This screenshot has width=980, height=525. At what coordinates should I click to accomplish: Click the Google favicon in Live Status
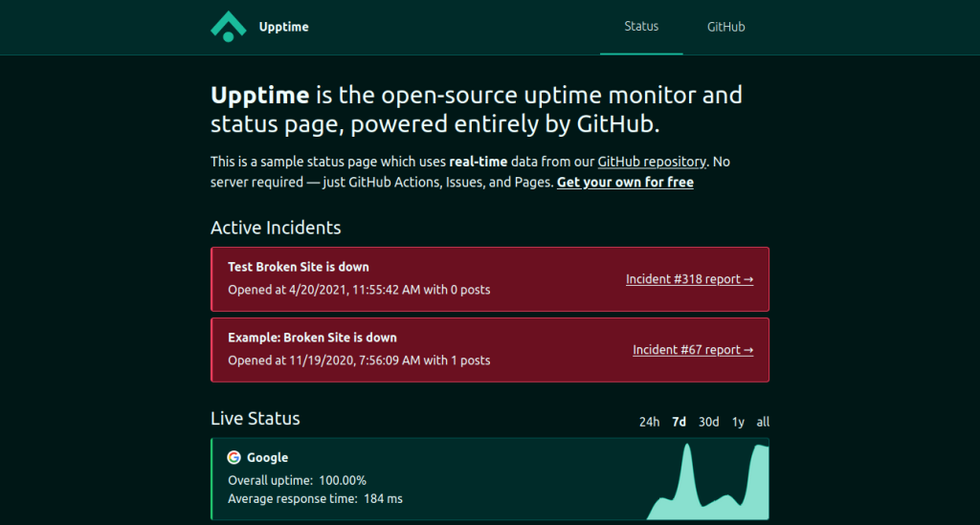point(234,457)
